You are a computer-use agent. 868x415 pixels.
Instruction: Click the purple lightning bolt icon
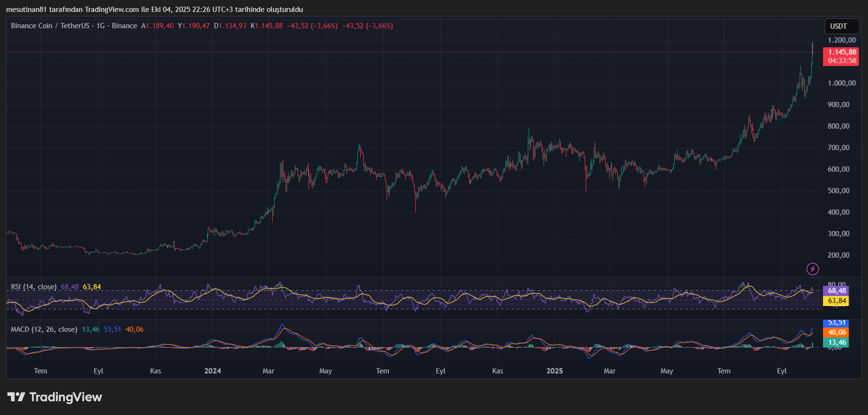(x=812, y=269)
